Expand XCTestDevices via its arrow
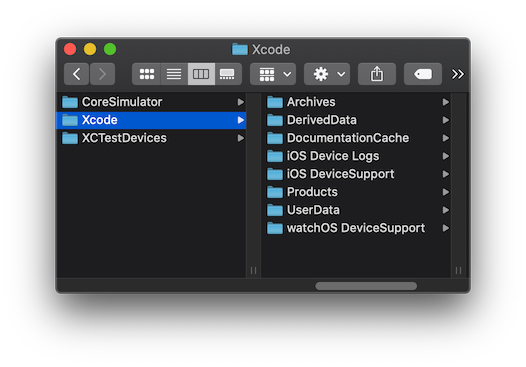Screen dimensions: 526x367 tap(241, 138)
